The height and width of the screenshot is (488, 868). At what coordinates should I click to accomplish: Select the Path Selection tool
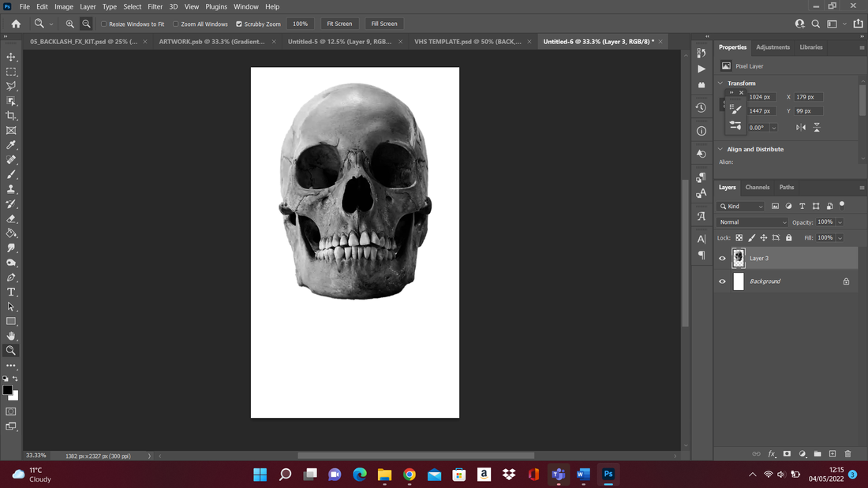click(11, 307)
